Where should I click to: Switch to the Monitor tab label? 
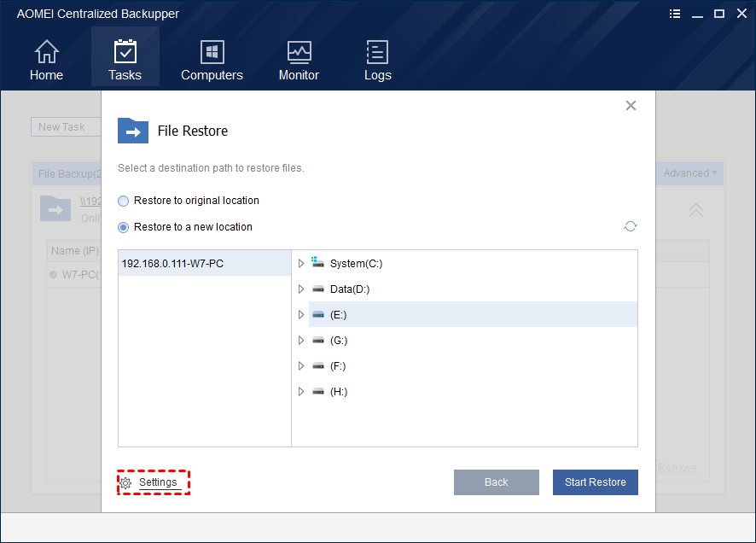coord(299,75)
